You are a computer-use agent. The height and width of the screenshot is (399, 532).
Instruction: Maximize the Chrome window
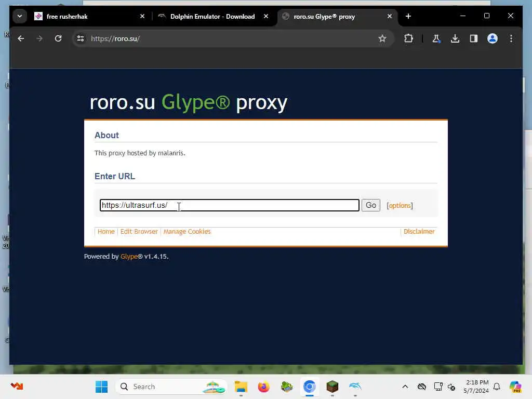486,16
